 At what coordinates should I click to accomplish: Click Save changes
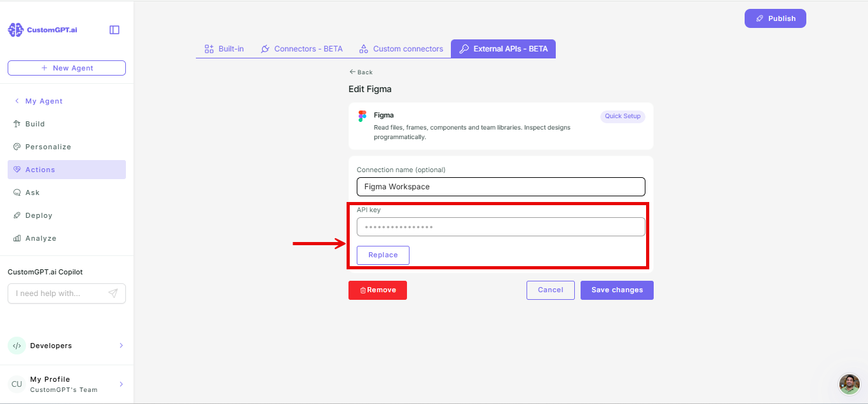pyautogui.click(x=617, y=290)
